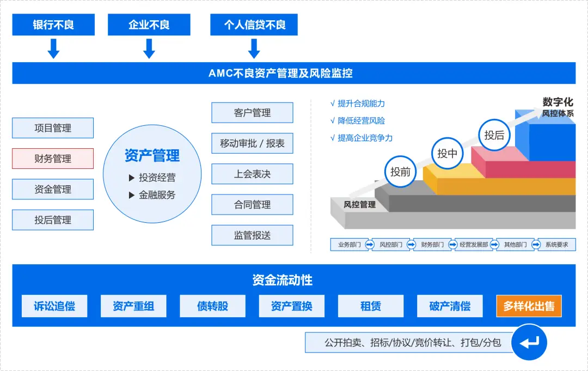Choose the 租赁 option
This screenshot has height=371, width=588.
click(371, 306)
